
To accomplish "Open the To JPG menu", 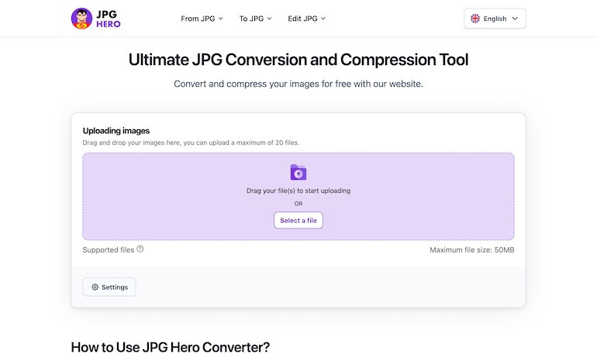I will [x=256, y=19].
